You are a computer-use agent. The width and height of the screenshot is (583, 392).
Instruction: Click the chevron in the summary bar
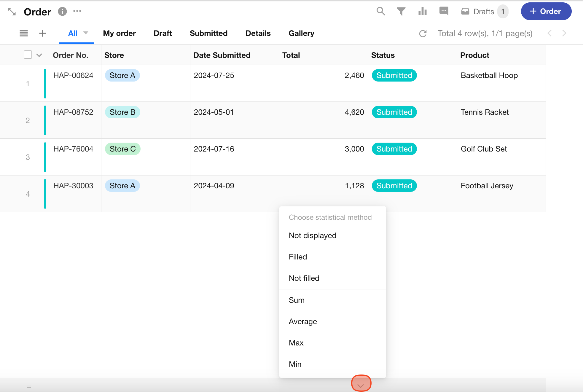(361, 385)
